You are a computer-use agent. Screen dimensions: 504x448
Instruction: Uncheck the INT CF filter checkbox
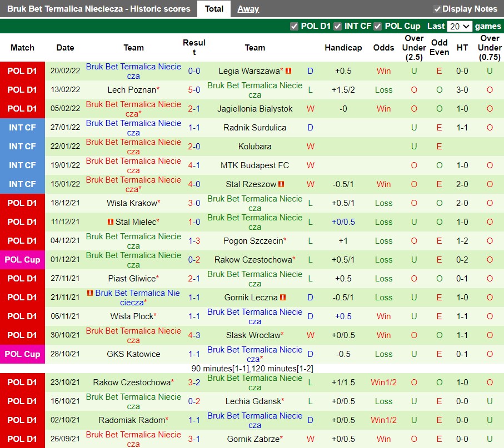337,26
